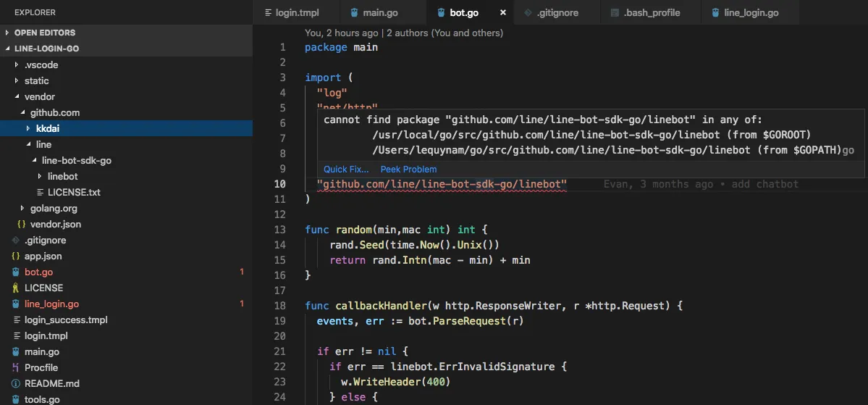Click the git authors annotation above line 1
This screenshot has width=868, height=405.
(x=403, y=33)
